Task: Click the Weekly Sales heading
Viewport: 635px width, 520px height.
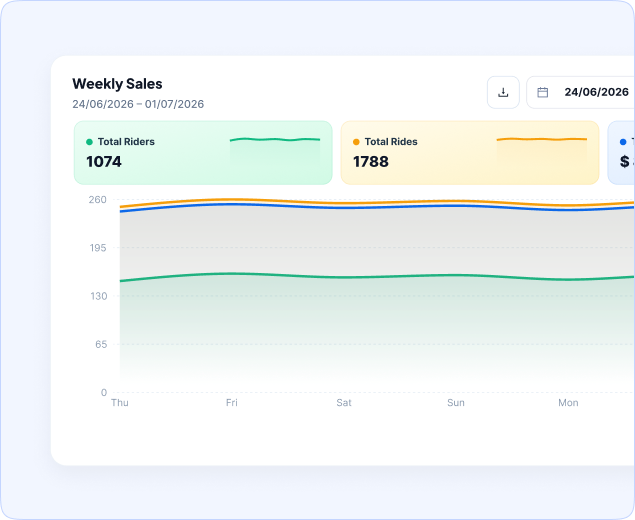Action: [x=117, y=84]
